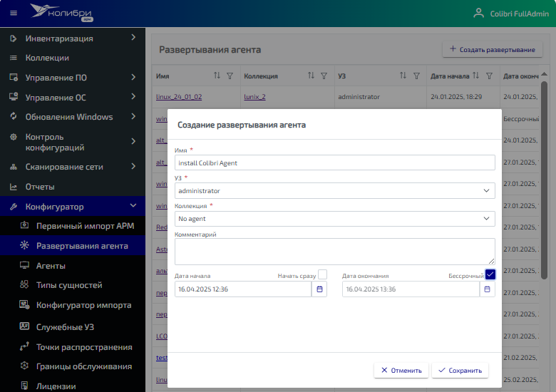Click the Первичный импорт АРМ icon
This screenshot has width=556, height=392.
click(24, 225)
